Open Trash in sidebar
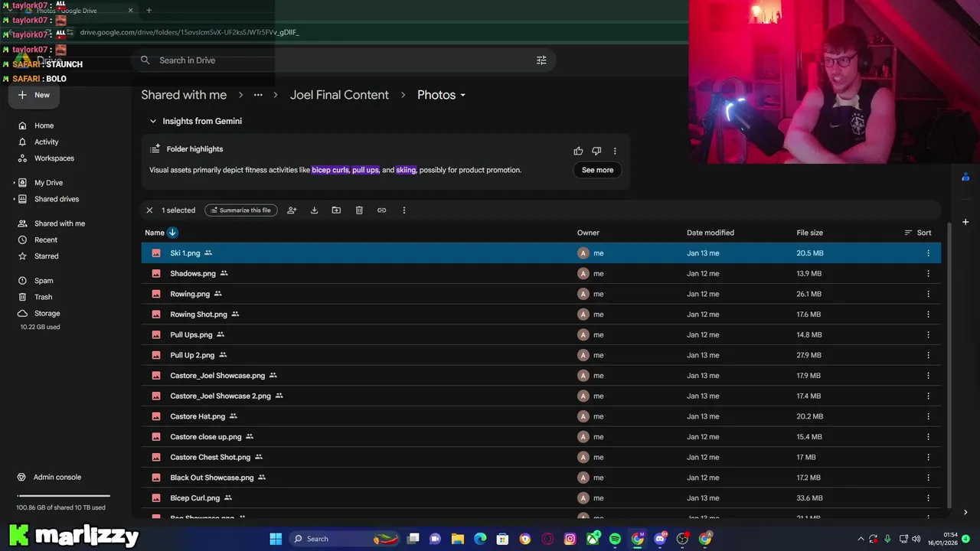 (43, 297)
